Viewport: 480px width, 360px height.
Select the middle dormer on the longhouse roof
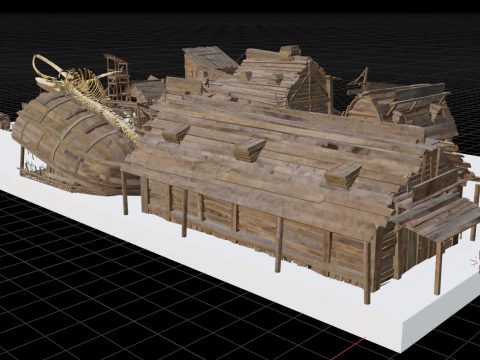click(x=249, y=150)
